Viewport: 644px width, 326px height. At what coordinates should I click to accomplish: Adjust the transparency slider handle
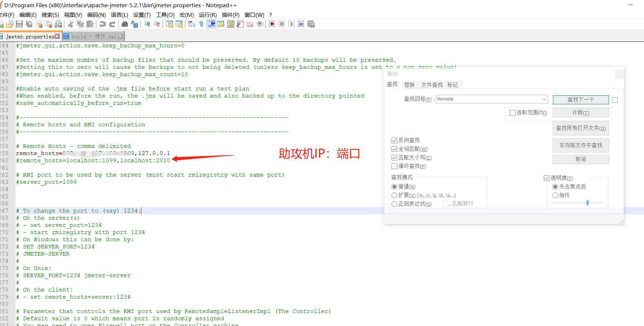click(x=588, y=202)
